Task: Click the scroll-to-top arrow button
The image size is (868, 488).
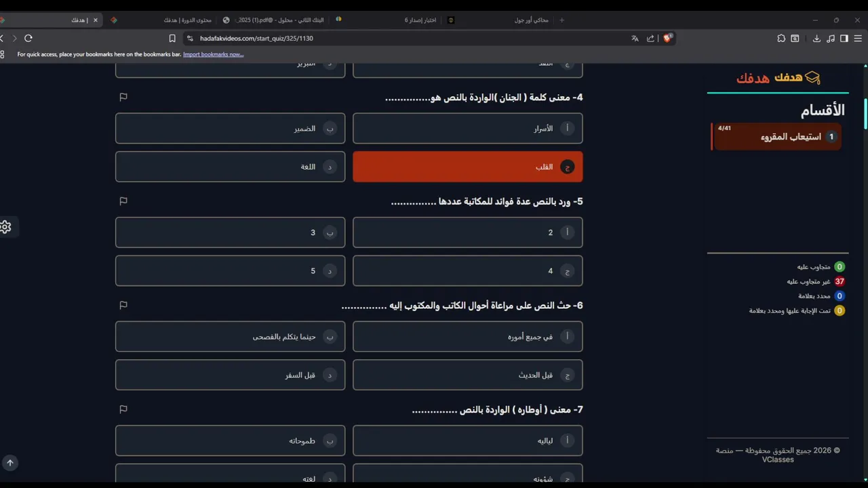Action: 10,463
